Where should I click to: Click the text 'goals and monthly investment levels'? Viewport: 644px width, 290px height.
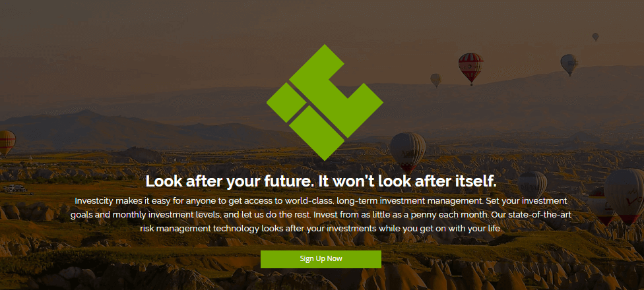[x=146, y=216]
